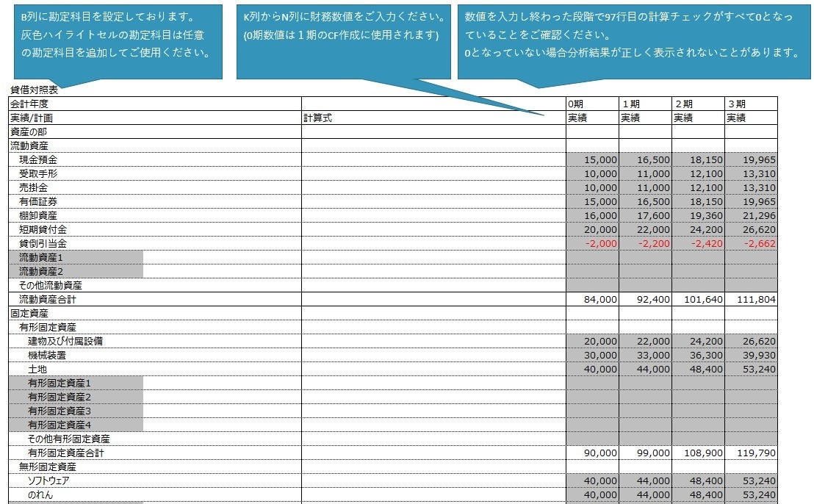Select the のれん row label
814x504 pixels.
[40, 495]
